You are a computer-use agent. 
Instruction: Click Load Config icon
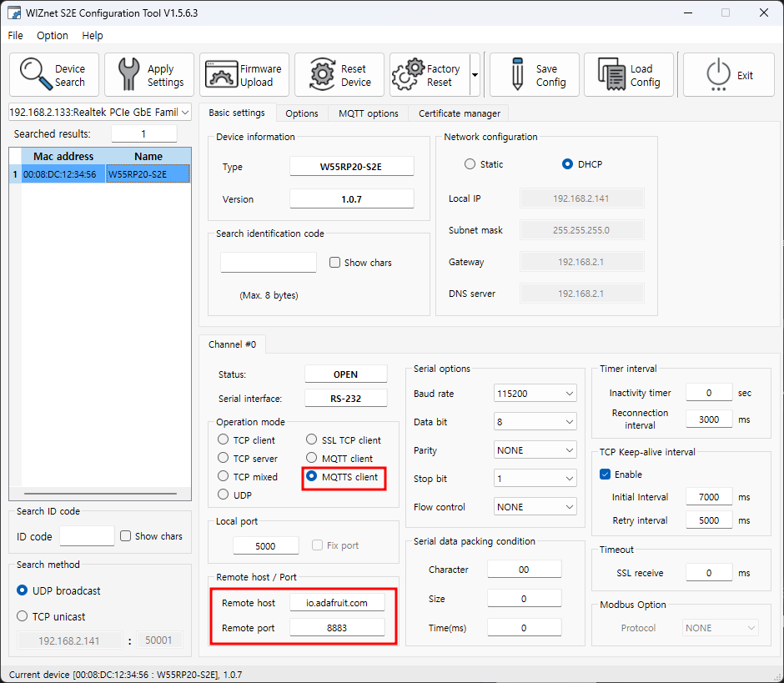click(x=611, y=75)
